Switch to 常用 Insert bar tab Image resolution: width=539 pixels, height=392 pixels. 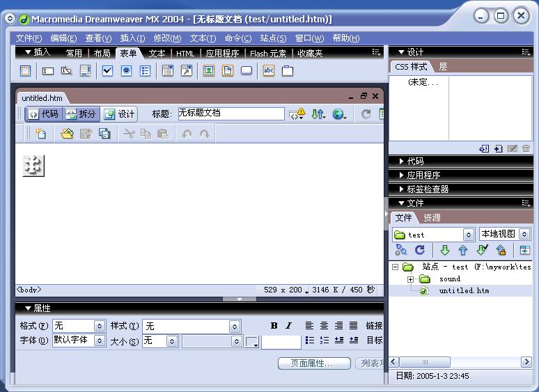[x=74, y=53]
